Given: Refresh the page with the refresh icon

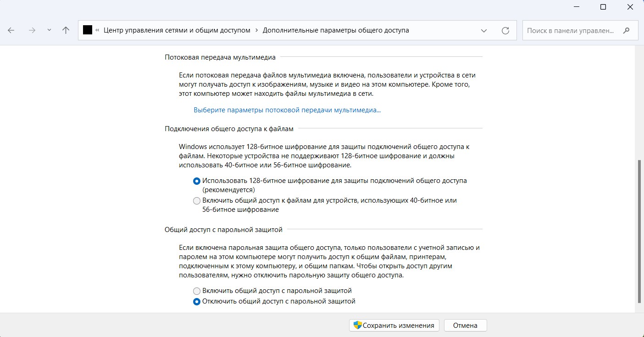Looking at the screenshot, I should pos(505,31).
